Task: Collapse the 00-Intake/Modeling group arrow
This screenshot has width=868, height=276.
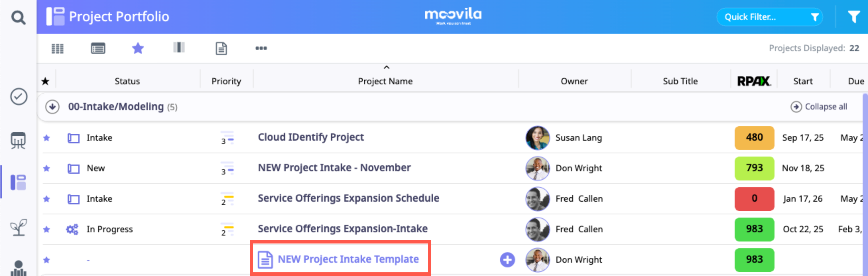Action: click(52, 107)
